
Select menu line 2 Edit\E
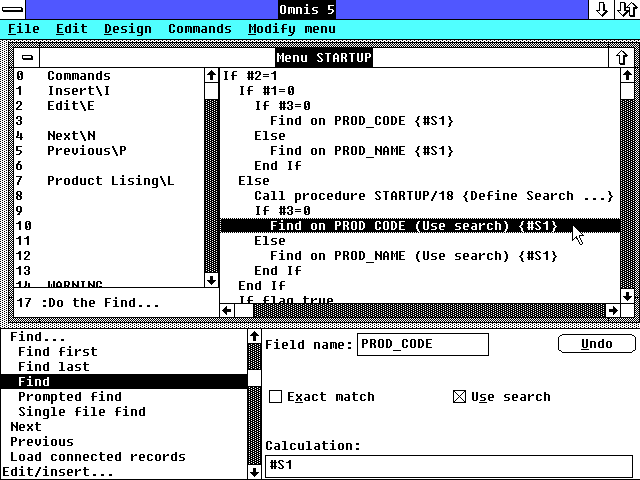(109, 106)
